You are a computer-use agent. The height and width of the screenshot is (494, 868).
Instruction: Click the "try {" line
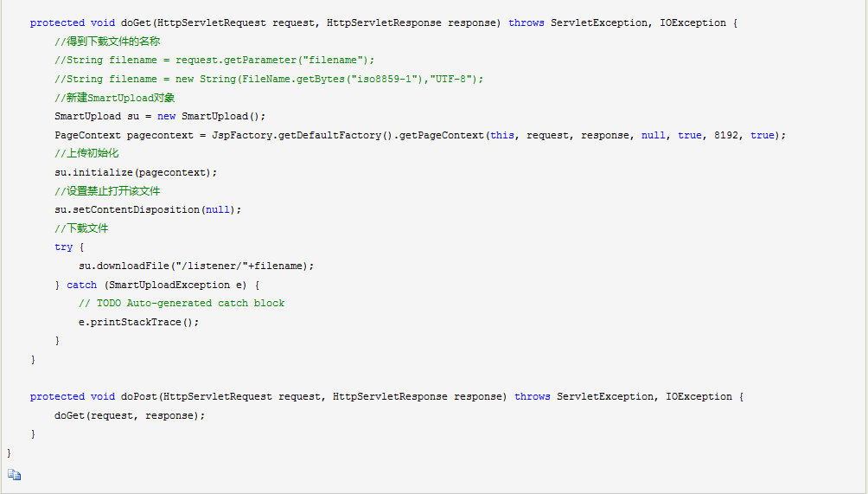(x=69, y=247)
